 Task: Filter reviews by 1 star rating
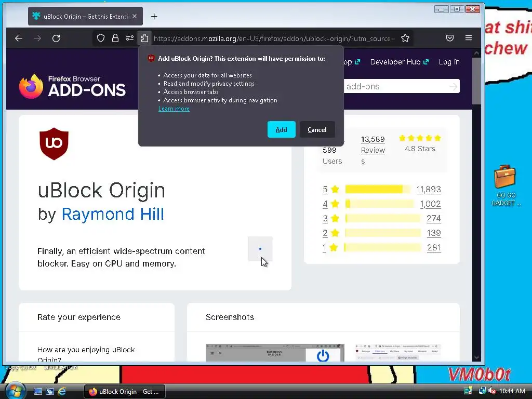pyautogui.click(x=331, y=248)
